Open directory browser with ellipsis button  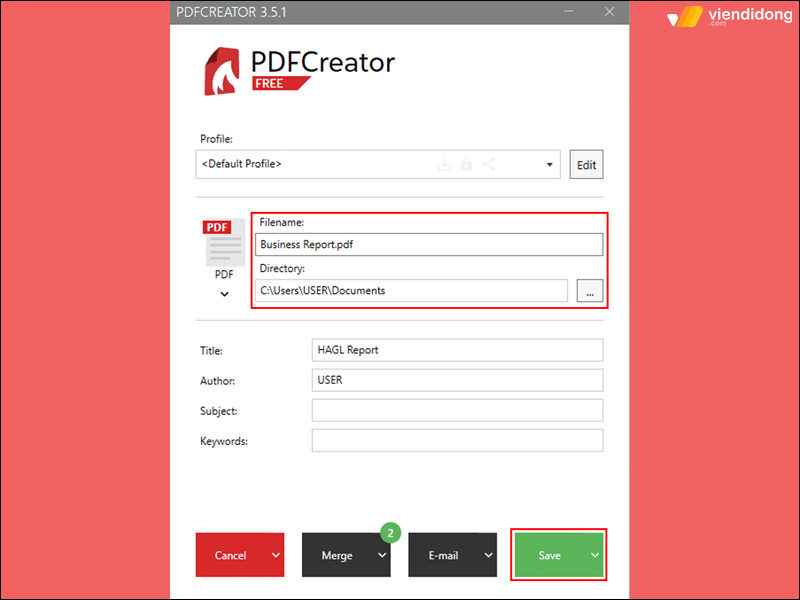coord(590,291)
